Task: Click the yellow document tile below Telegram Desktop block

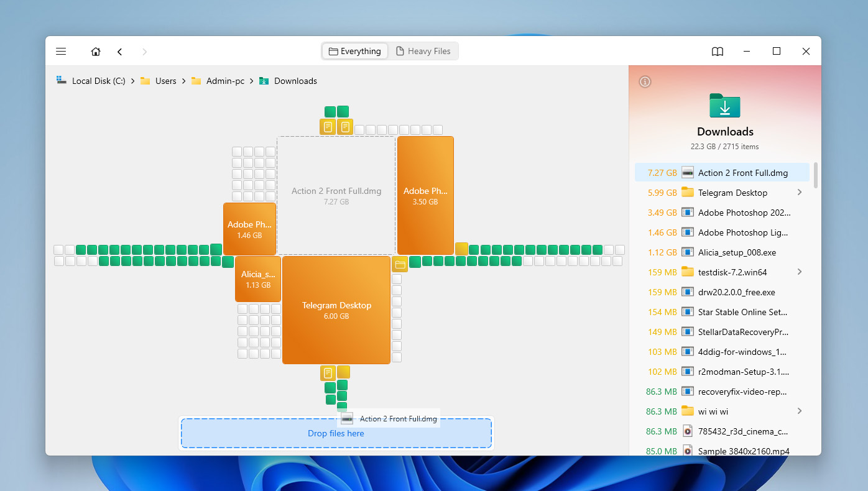Action: (x=328, y=373)
